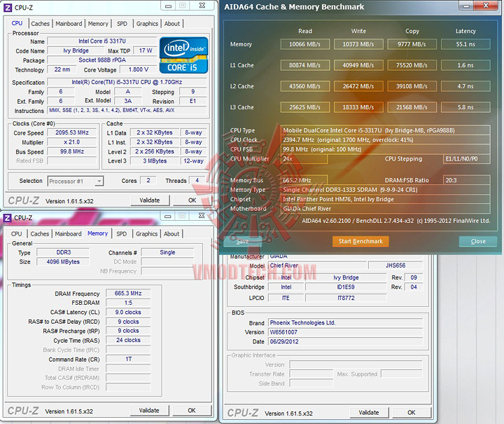Click Validate in Memory CPU-Z window
This screenshot has width=504, height=424.
tap(149, 411)
